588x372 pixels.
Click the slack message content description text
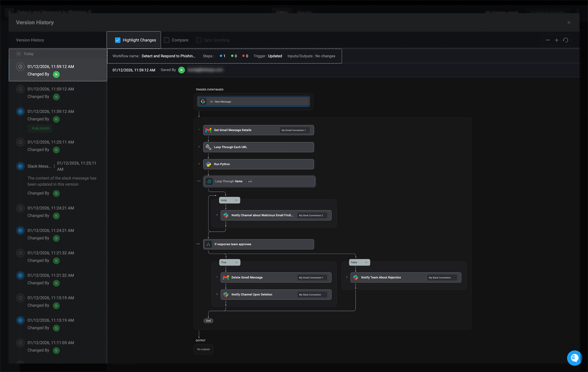[x=62, y=181]
